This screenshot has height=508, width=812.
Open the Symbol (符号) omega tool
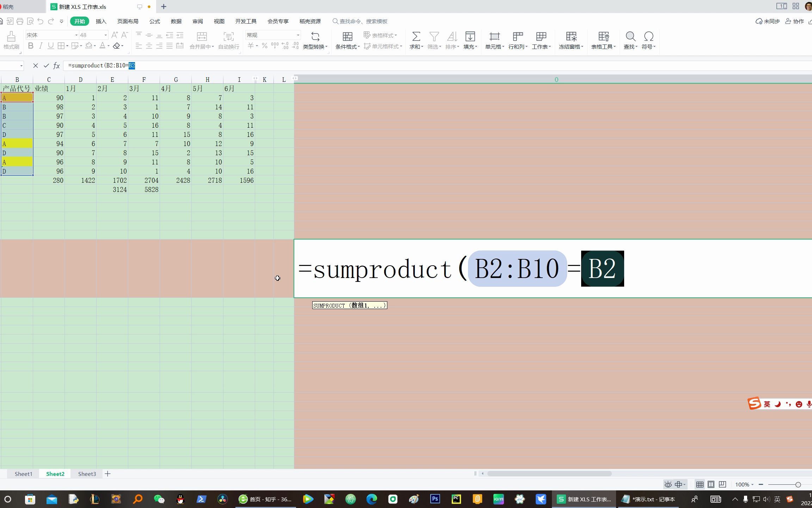(x=648, y=36)
